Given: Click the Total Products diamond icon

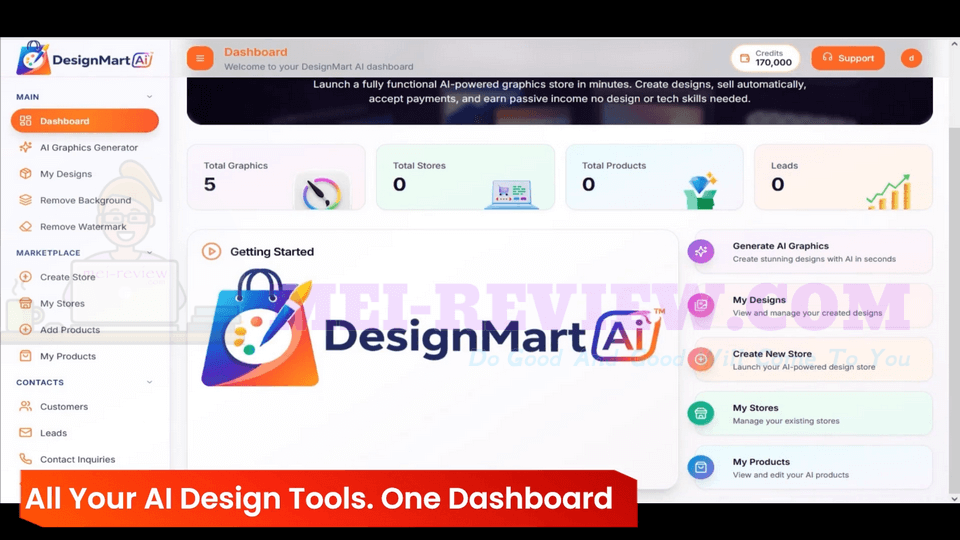Looking at the screenshot, I should coord(700,191).
